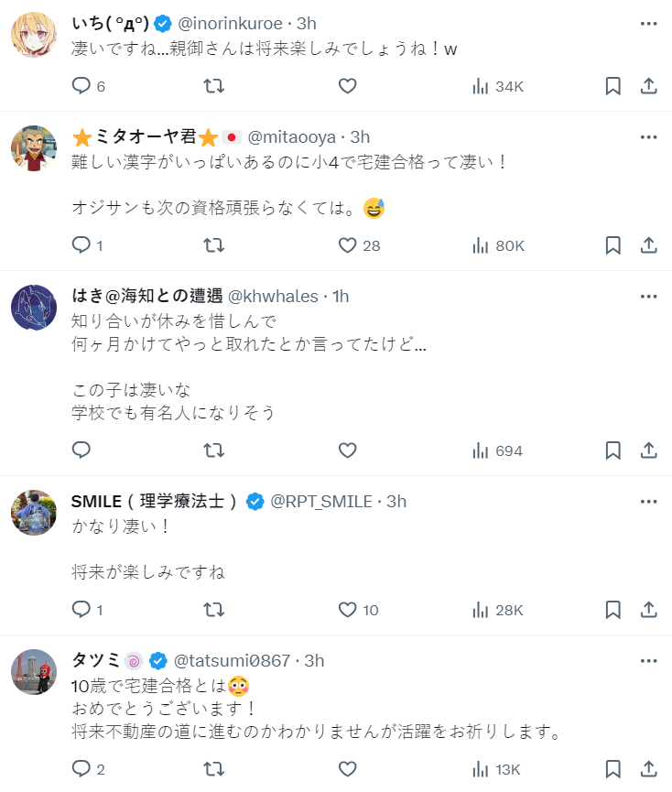The width and height of the screenshot is (672, 792).
Task: Reply to the @tatsumi0867 tweet
Action: [81, 769]
